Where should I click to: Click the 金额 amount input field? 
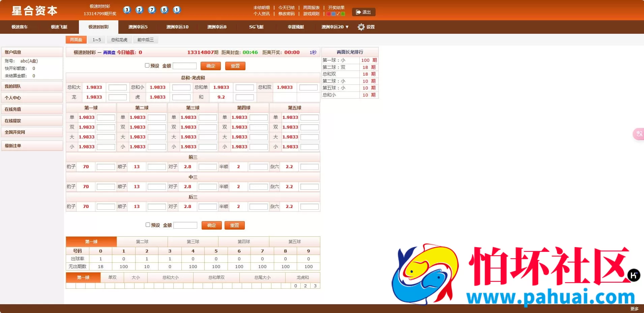point(185,66)
